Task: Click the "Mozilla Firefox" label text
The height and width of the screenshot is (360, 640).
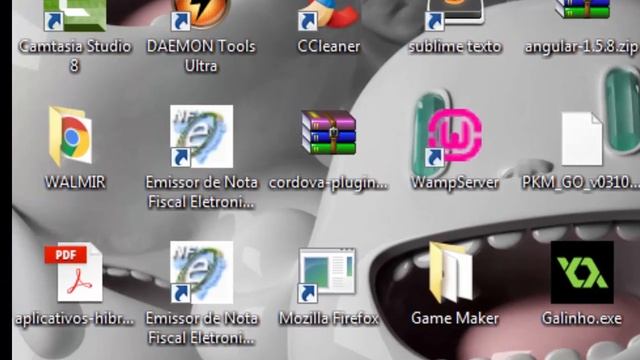Action: [x=329, y=318]
